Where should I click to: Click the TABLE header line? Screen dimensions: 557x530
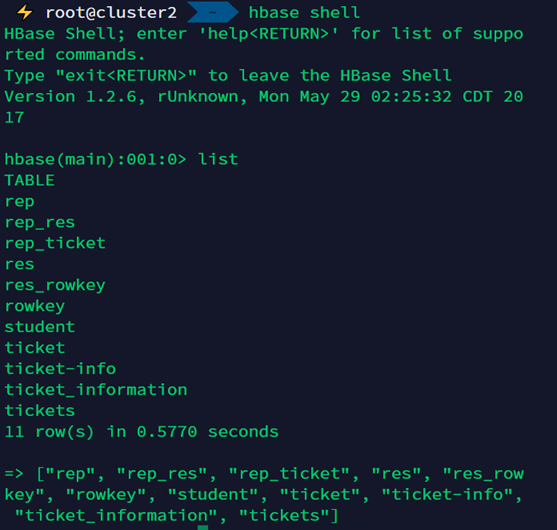click(29, 180)
